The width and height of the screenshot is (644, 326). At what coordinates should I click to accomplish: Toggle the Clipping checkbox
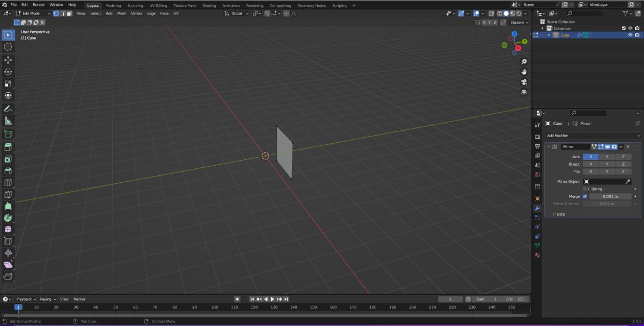[x=585, y=189]
